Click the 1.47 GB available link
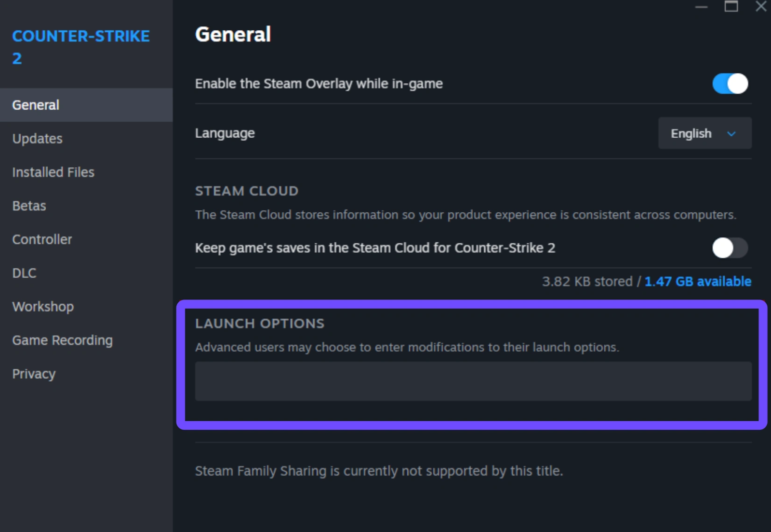The height and width of the screenshot is (532, 771). (x=698, y=282)
